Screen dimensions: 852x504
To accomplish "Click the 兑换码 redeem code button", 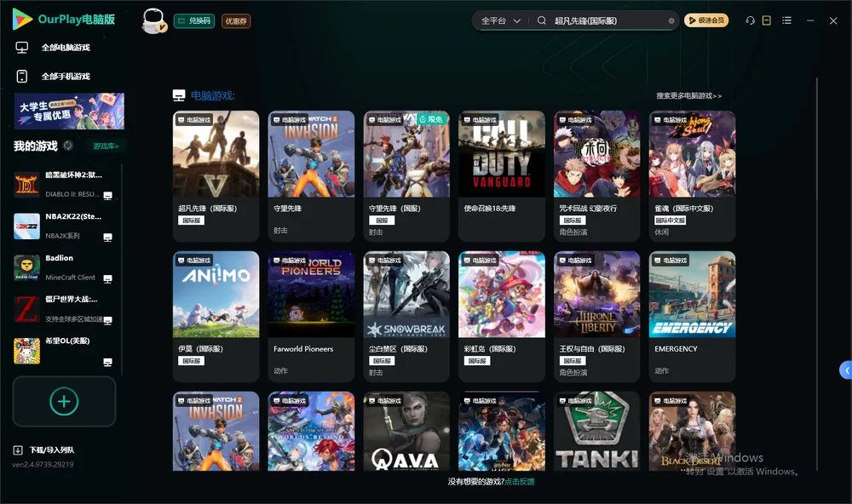I will click(x=194, y=21).
